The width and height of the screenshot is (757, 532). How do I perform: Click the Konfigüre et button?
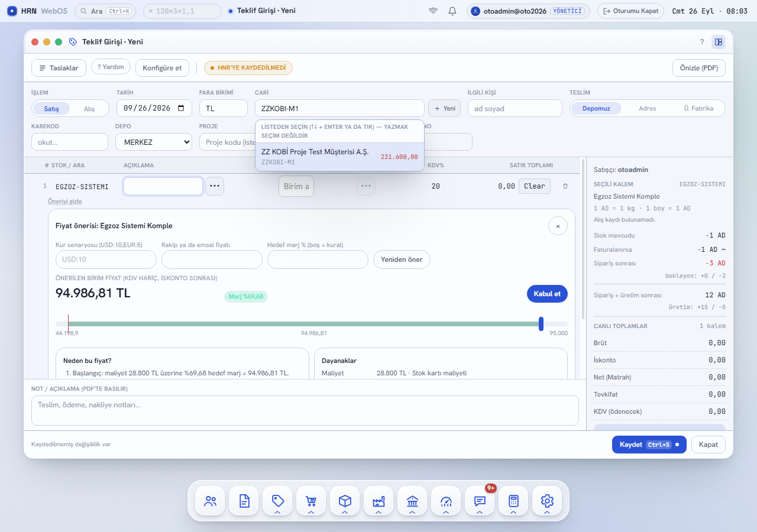(x=162, y=68)
